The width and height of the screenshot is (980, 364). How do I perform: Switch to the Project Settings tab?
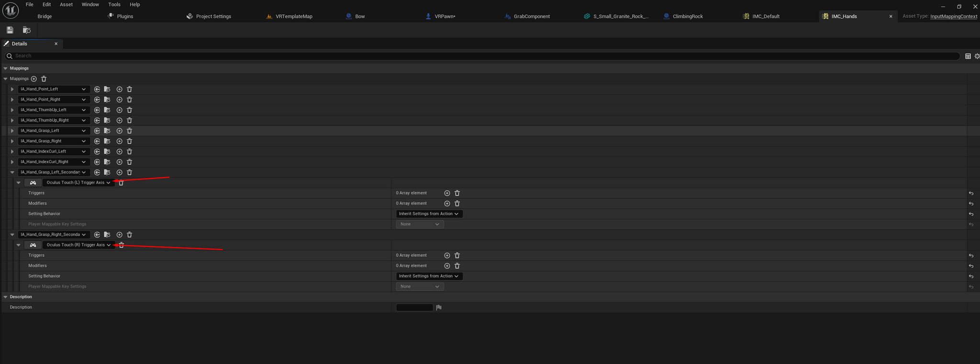click(x=213, y=16)
